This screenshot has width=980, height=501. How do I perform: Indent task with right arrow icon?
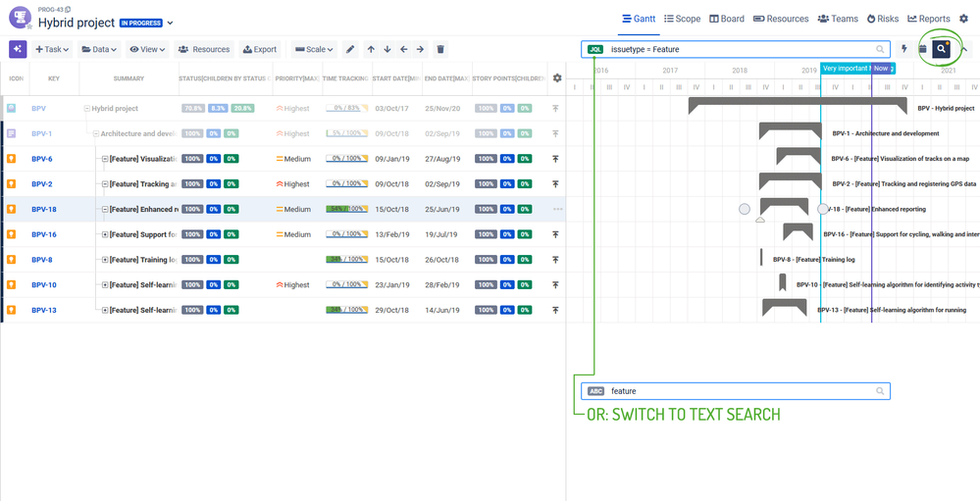point(420,49)
